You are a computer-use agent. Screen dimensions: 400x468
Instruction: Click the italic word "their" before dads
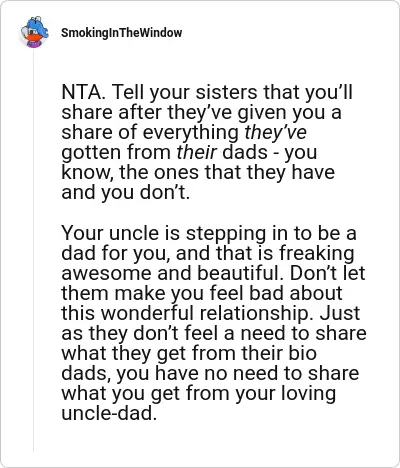pos(197,152)
